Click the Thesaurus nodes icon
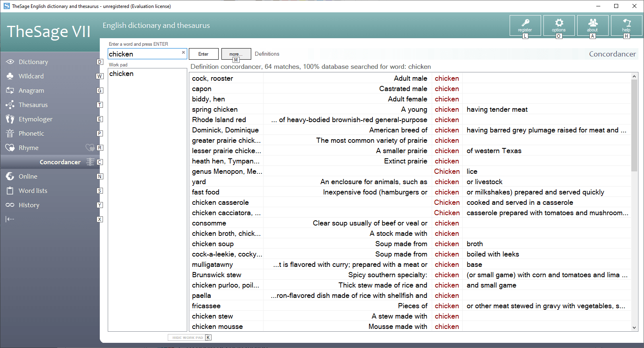This screenshot has width=644, height=348. coord(10,105)
